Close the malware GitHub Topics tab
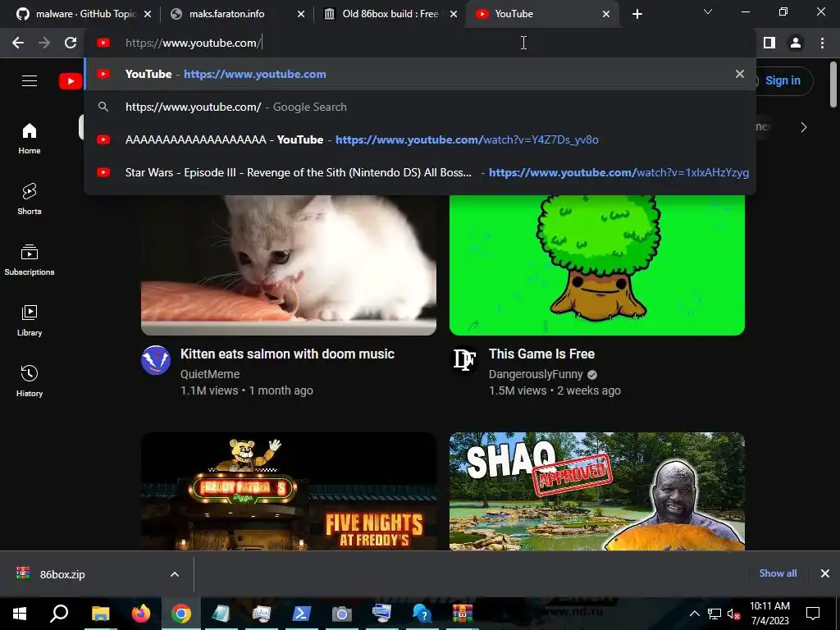Viewport: 840px width, 630px height. (x=148, y=14)
